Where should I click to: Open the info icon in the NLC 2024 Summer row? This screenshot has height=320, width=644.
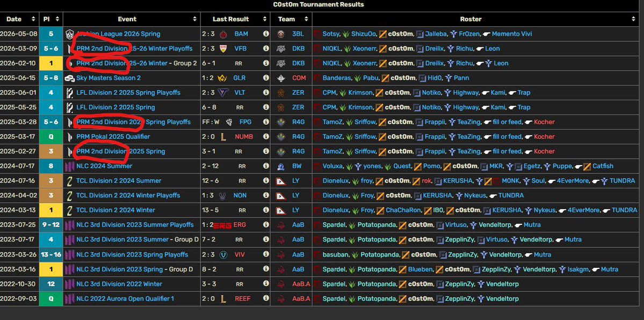[266, 166]
